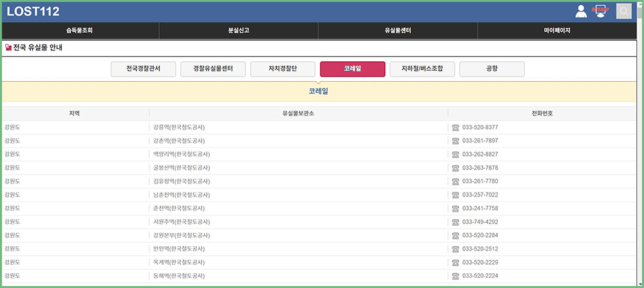Click phone number 033-520-2229

click(x=480, y=262)
